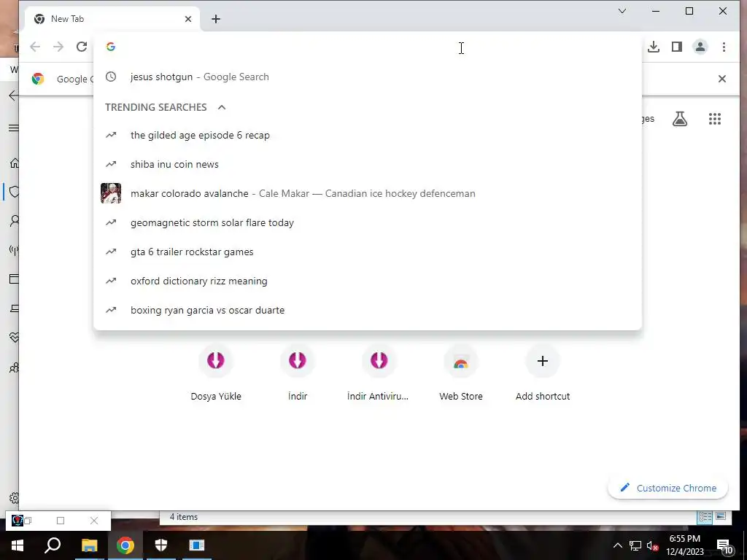Open Chrome profile avatar
747x560 pixels.
coord(700,47)
